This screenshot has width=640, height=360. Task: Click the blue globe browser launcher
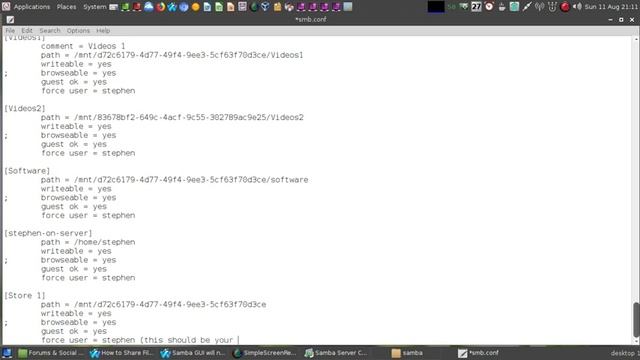click(184, 7)
